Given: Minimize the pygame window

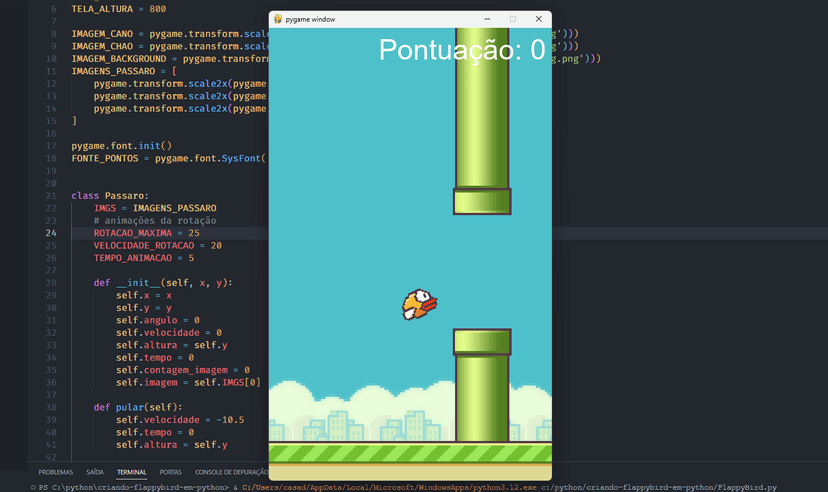Looking at the screenshot, I should point(487,19).
